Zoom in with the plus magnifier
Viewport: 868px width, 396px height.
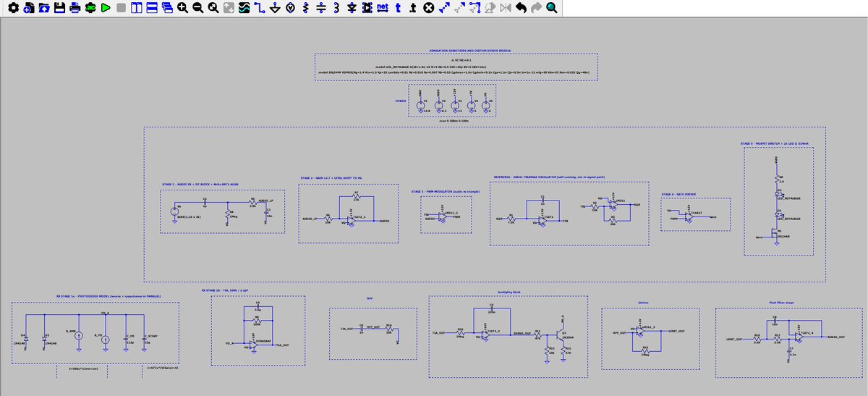pos(182,8)
